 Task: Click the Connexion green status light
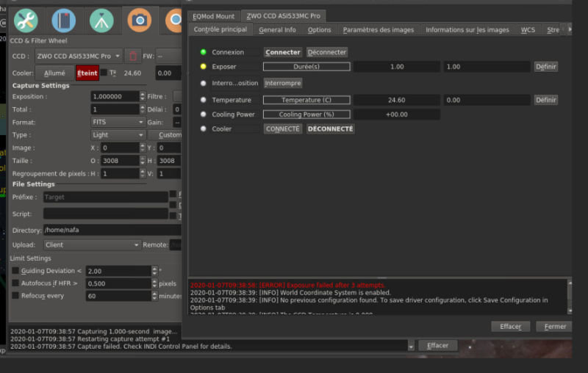tap(204, 52)
